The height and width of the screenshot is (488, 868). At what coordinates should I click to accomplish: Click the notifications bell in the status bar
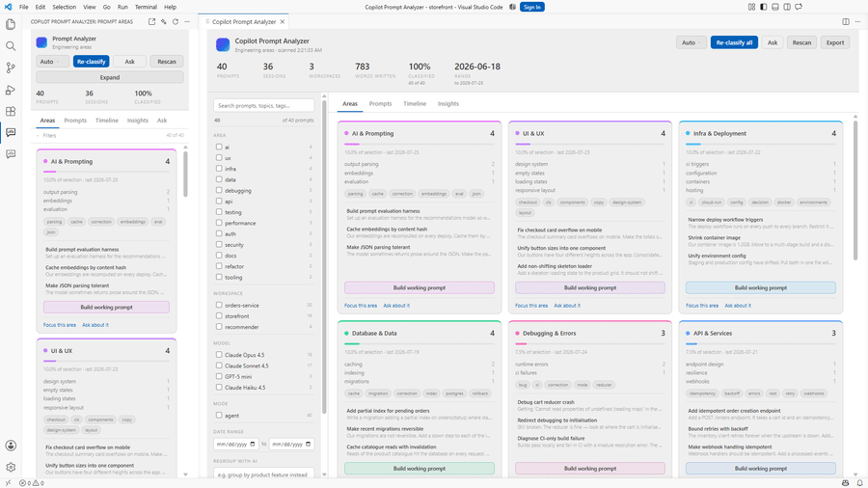(x=859, y=483)
